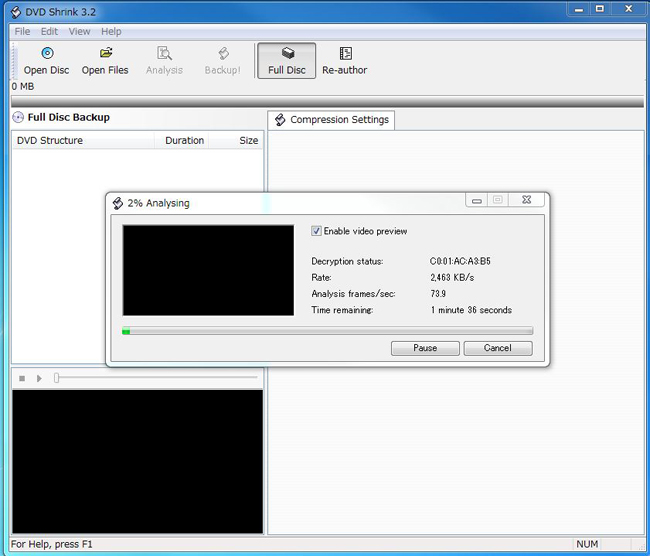Pause the analysis process

(x=425, y=348)
